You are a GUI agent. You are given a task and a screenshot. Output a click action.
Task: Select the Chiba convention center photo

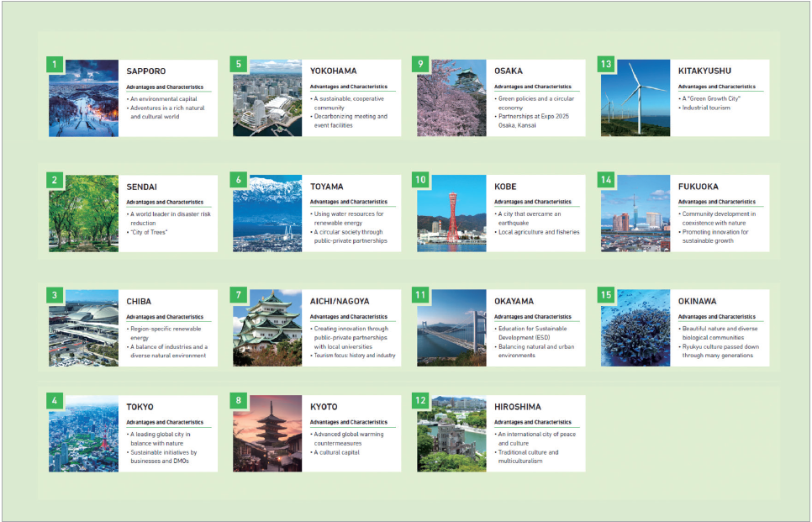[x=84, y=330]
